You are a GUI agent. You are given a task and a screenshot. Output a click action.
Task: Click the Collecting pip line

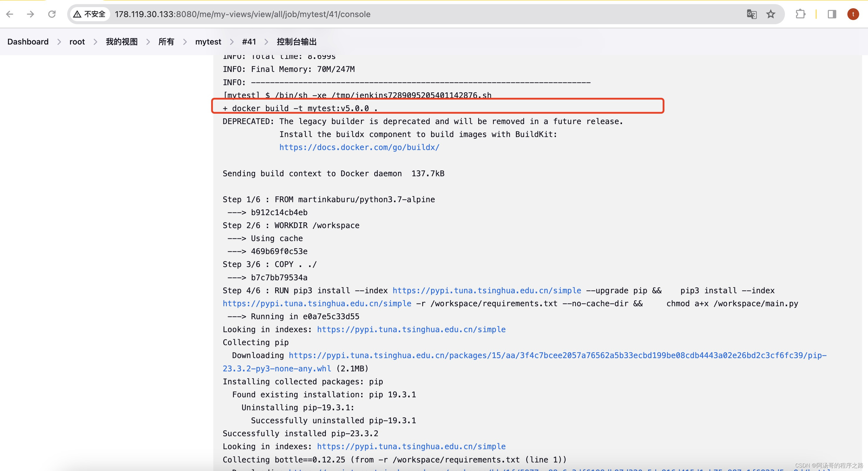pyautogui.click(x=256, y=342)
